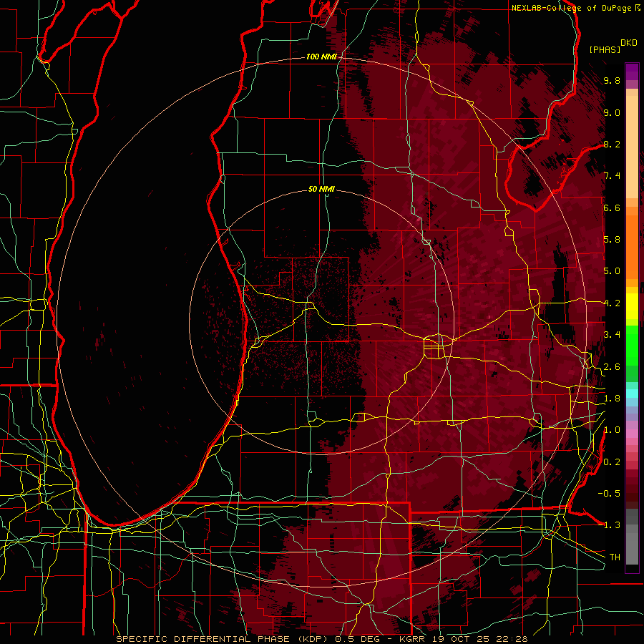The image size is (644, 644).
Task: Click the 1.8 legend value
Action: point(612,399)
